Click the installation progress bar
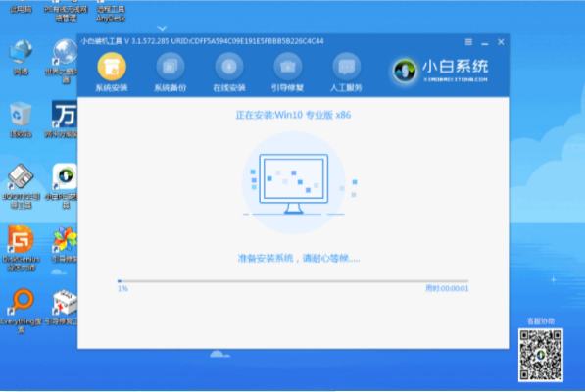The height and width of the screenshot is (392, 585). click(x=293, y=281)
